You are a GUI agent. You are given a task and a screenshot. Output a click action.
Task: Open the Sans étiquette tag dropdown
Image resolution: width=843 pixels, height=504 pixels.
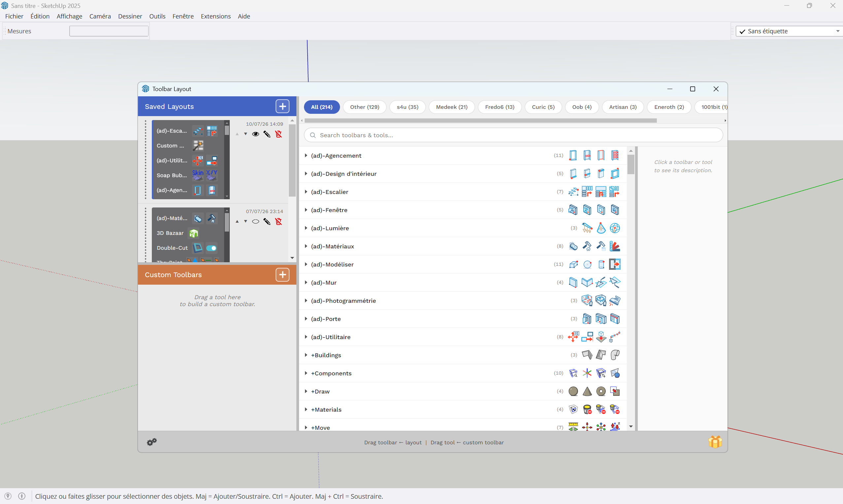789,31
